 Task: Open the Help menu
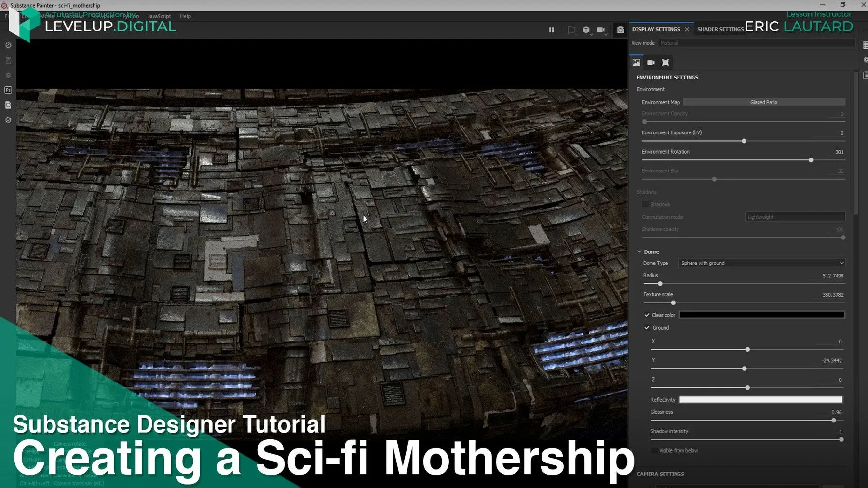(x=185, y=16)
